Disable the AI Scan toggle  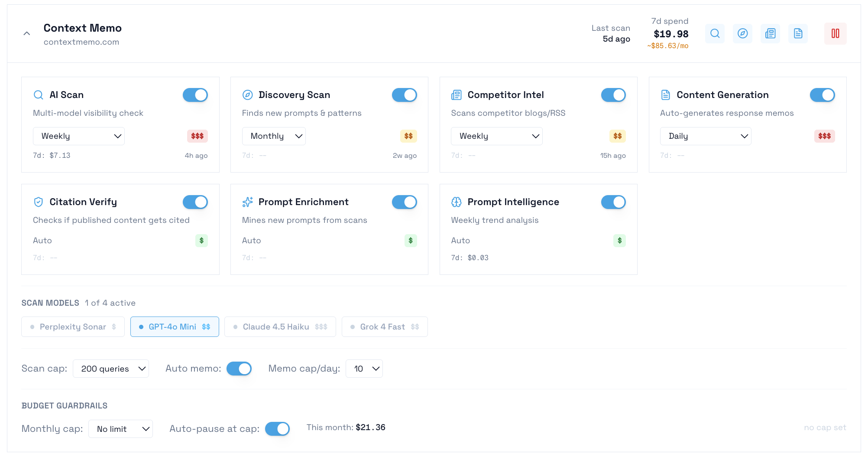(195, 95)
